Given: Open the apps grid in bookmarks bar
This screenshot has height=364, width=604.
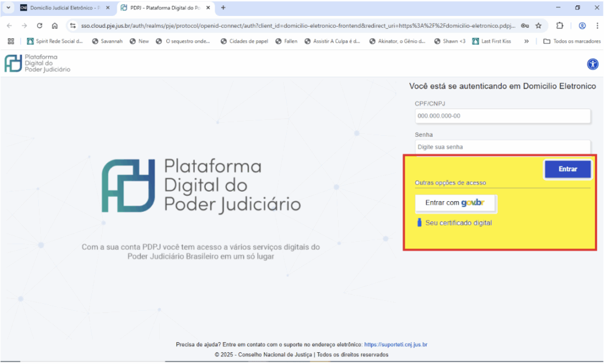Looking at the screenshot, I should 11,41.
